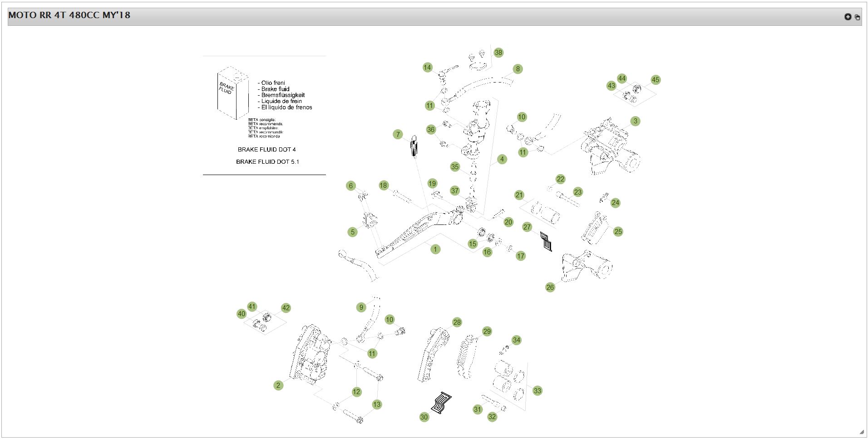Click part number 36 marker
The width and height of the screenshot is (868, 439).
pyautogui.click(x=431, y=130)
